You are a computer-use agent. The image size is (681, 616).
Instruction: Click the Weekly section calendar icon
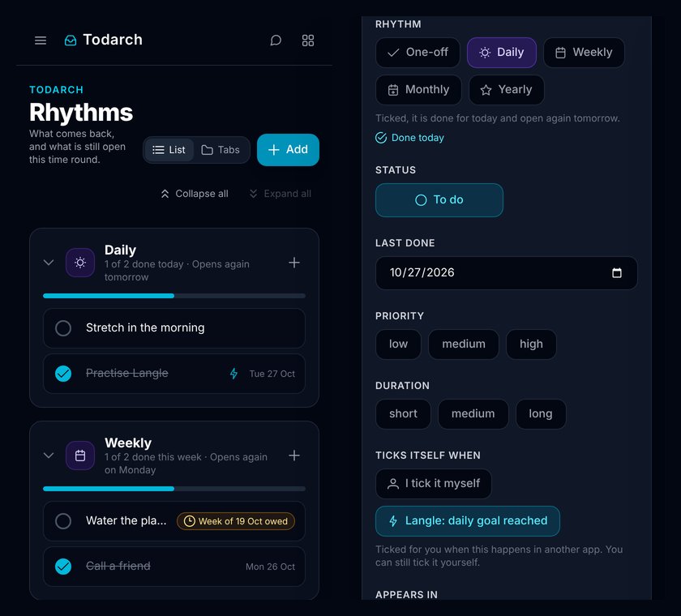tap(80, 456)
